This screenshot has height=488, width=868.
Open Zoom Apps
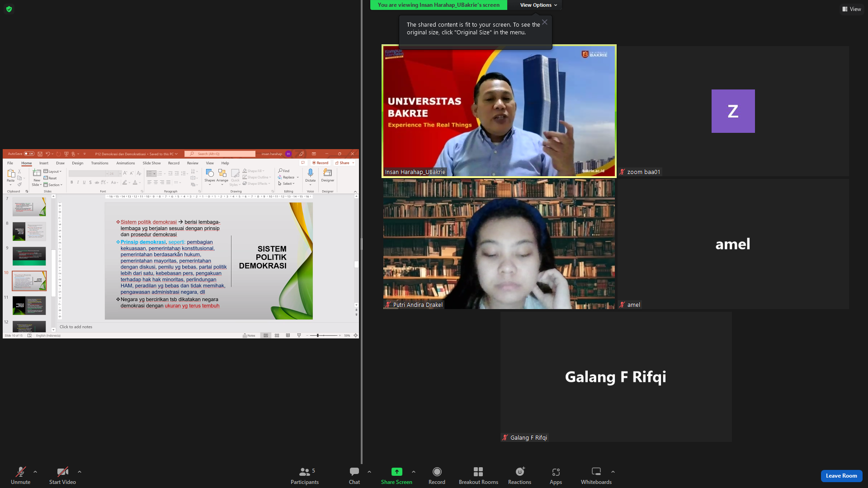pyautogui.click(x=556, y=476)
